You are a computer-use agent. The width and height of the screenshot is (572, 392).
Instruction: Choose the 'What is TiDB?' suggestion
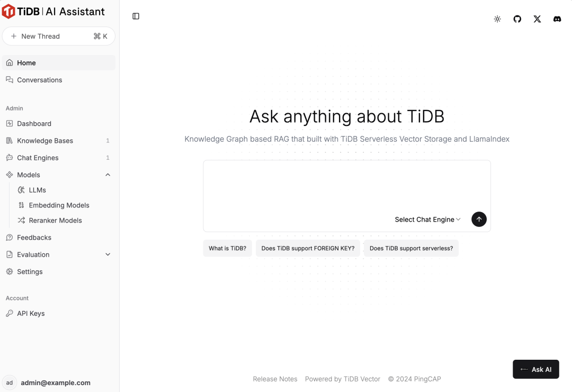(x=227, y=248)
